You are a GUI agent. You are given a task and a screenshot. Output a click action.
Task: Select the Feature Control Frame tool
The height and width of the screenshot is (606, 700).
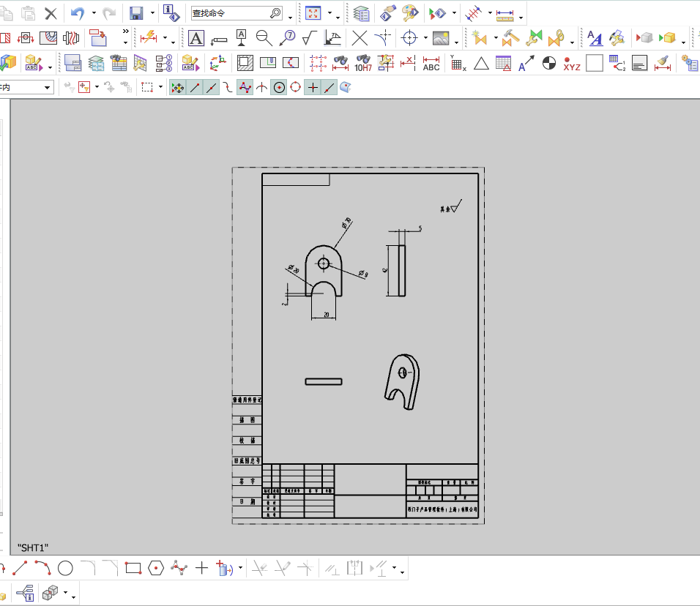tap(219, 40)
